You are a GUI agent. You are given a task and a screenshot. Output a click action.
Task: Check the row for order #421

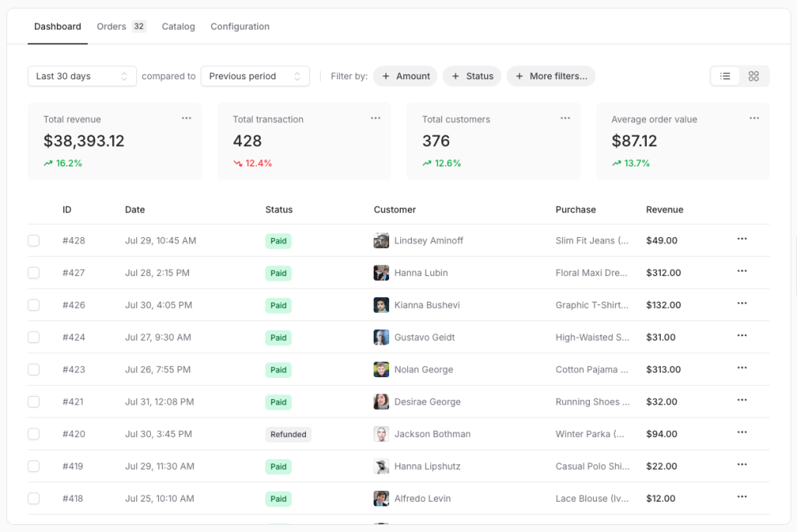pos(33,401)
